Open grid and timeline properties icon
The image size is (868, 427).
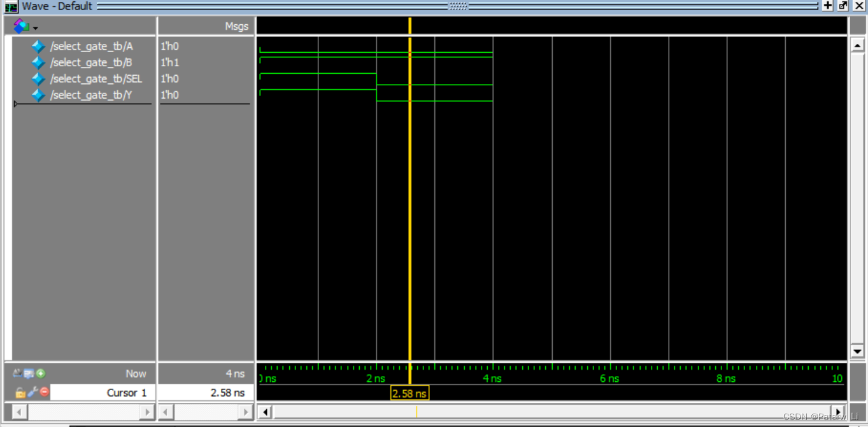(x=29, y=374)
